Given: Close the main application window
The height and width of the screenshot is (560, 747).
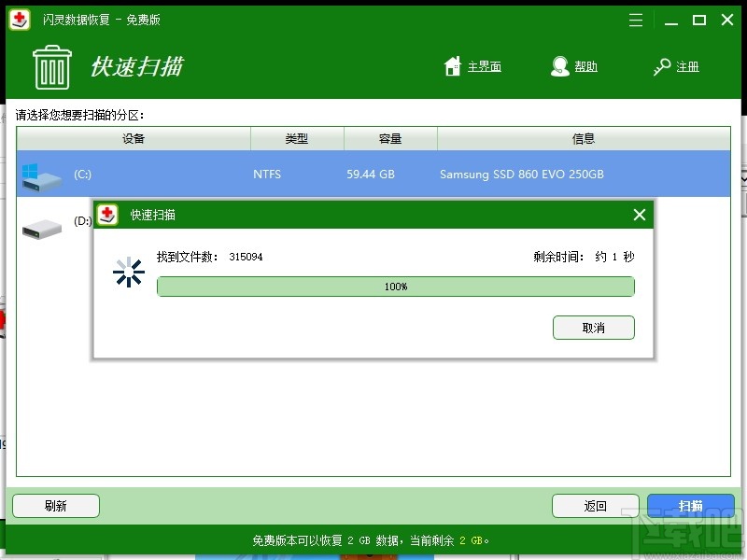Looking at the screenshot, I should [x=727, y=20].
